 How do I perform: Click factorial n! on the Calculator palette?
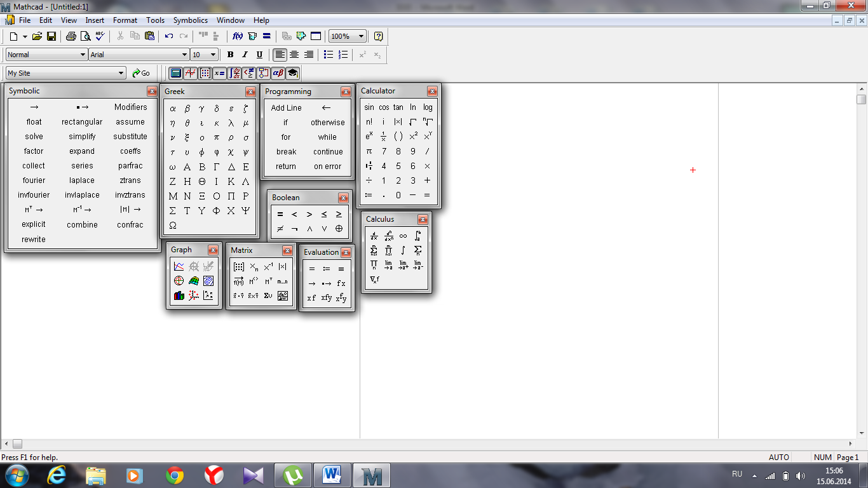point(369,122)
